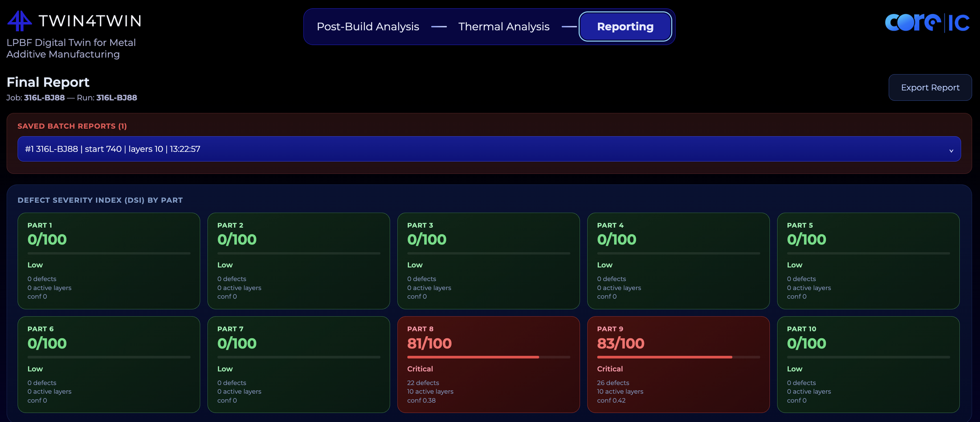Click Part 9 severity progress bar
The height and width of the screenshot is (422, 980).
678,357
